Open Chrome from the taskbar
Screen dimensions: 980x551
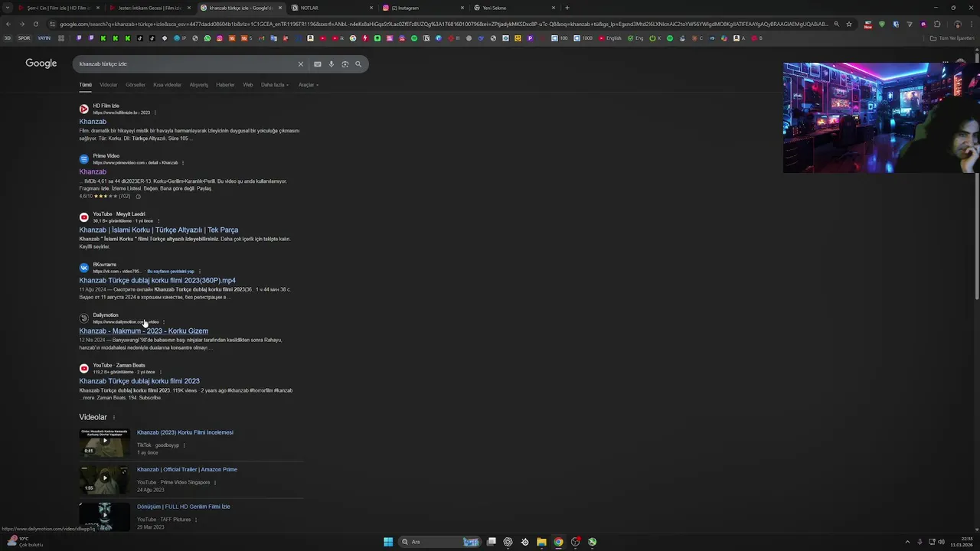(x=558, y=542)
